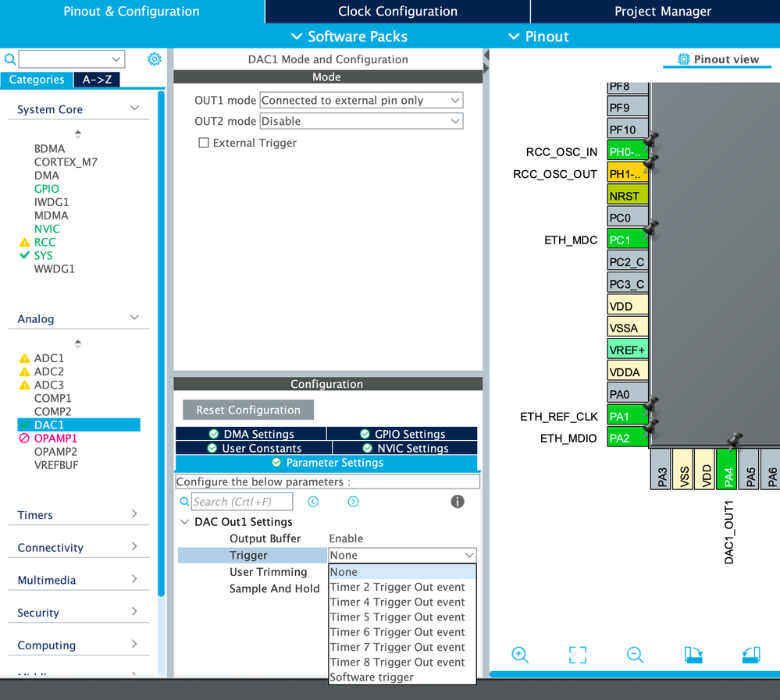This screenshot has width=780, height=700.
Task: Click the zoom out icon in Pinout view
Action: click(636, 655)
